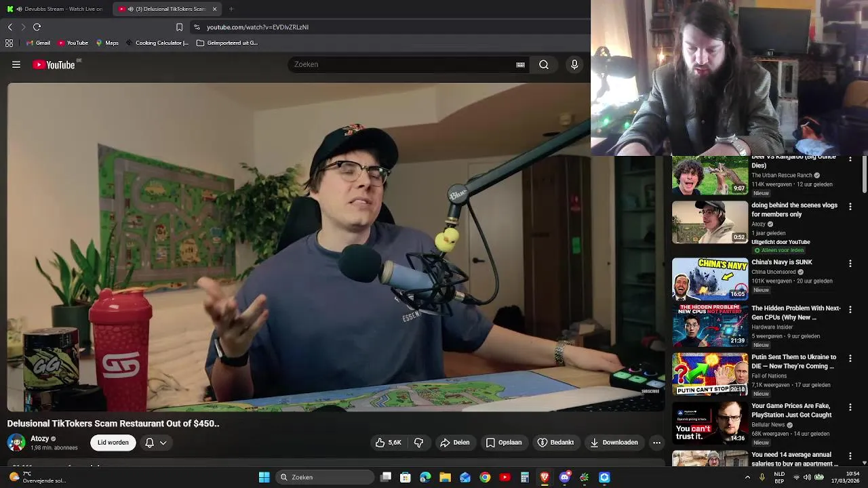This screenshot has width=868, height=488.
Task: Open the on-screen keyboard in YouTube search
Action: [520, 64]
